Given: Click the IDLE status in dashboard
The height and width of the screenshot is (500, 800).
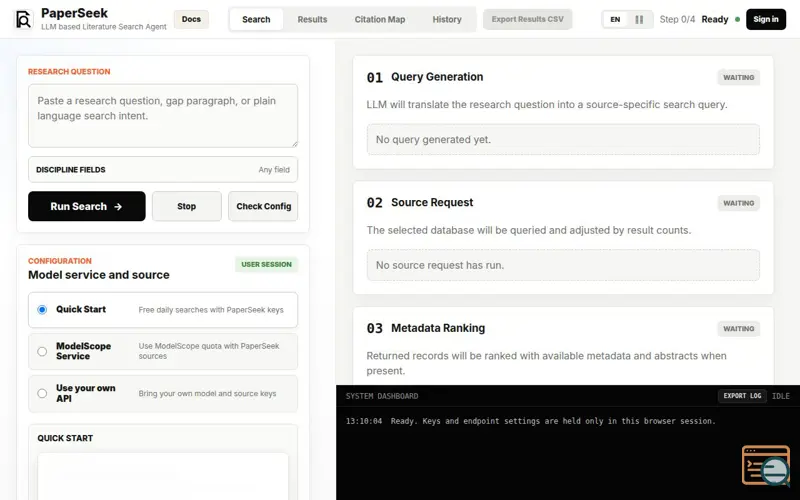Looking at the screenshot, I should (781, 396).
